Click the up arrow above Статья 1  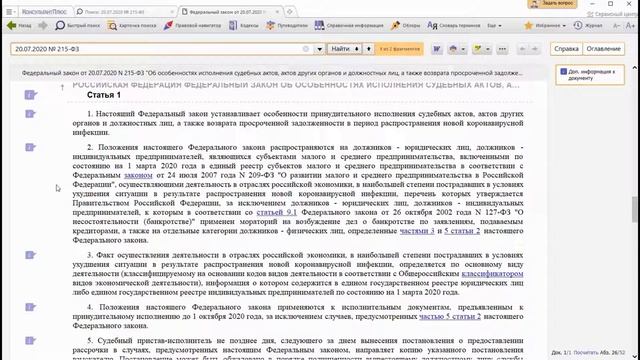[x=62, y=87]
